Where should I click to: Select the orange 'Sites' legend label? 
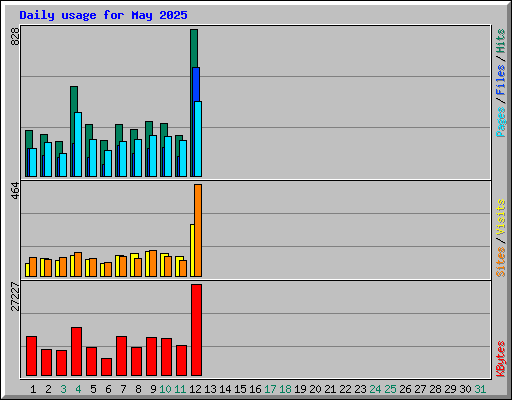(x=500, y=262)
